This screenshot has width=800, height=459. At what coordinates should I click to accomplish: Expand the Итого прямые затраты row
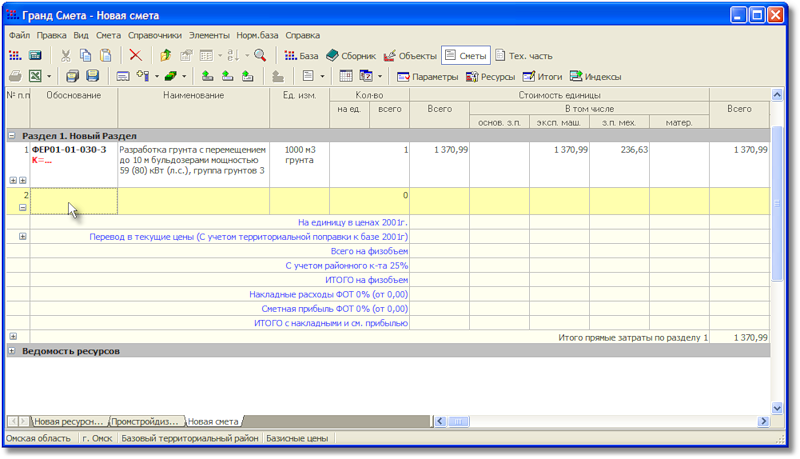coord(13,337)
